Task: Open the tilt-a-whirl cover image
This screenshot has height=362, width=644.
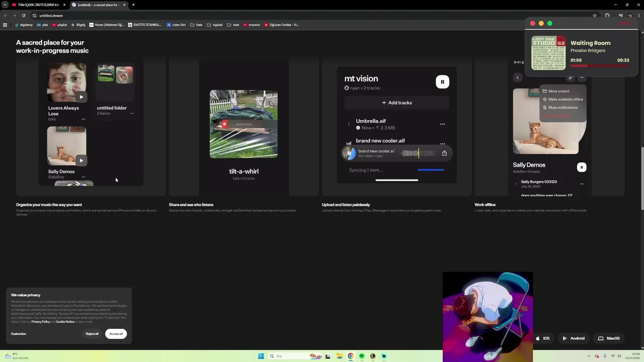Action: click(x=244, y=124)
